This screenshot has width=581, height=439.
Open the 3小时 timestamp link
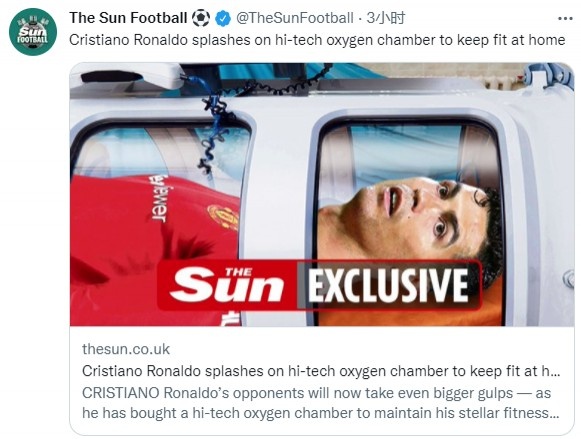tap(386, 18)
